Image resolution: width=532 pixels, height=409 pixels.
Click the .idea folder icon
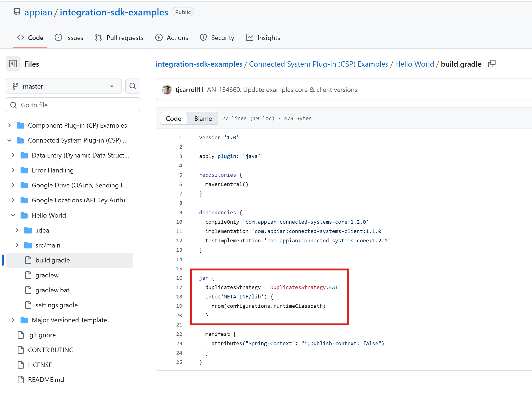tap(28, 230)
